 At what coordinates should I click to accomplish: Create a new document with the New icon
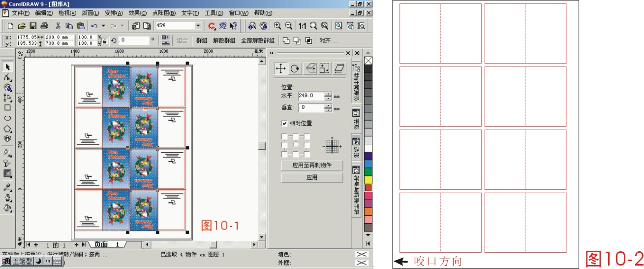click(x=10, y=26)
